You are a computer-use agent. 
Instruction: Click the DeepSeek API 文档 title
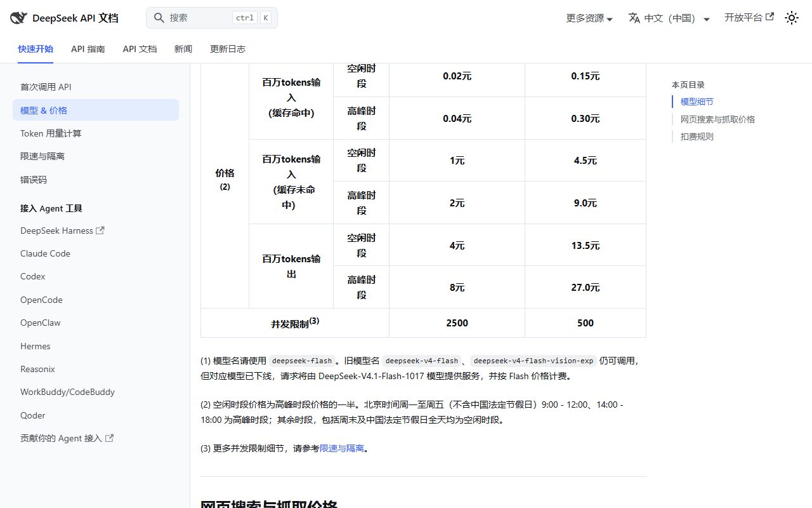(x=75, y=18)
